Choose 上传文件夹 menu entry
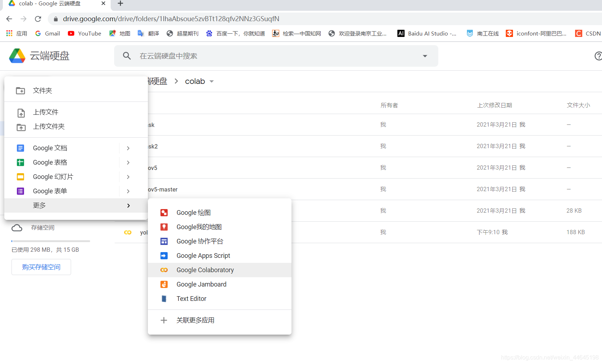The image size is (602, 364). [x=76, y=127]
